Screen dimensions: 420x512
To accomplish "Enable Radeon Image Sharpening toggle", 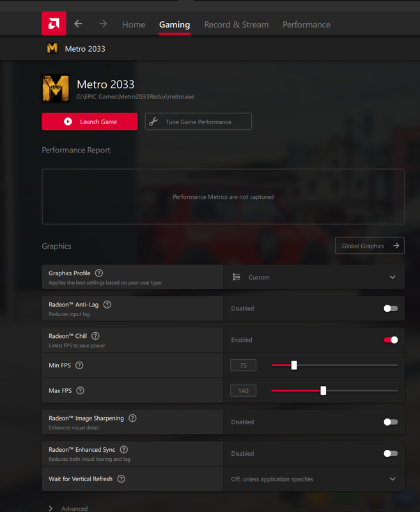I will (391, 422).
